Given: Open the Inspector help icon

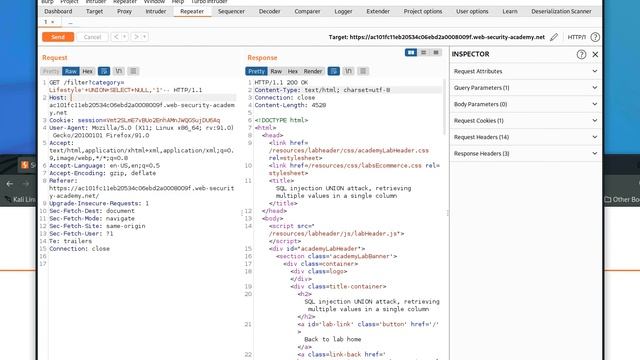Looking at the screenshot, I should click(x=581, y=54).
